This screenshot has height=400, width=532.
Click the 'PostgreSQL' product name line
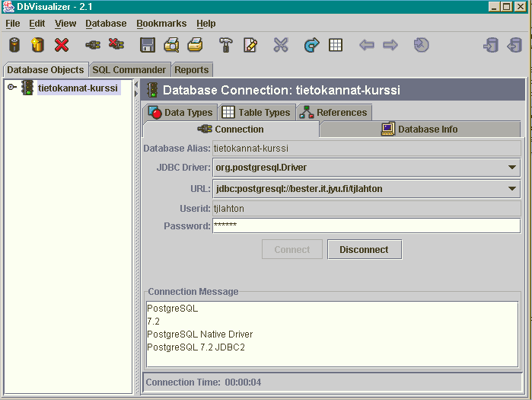pos(172,309)
